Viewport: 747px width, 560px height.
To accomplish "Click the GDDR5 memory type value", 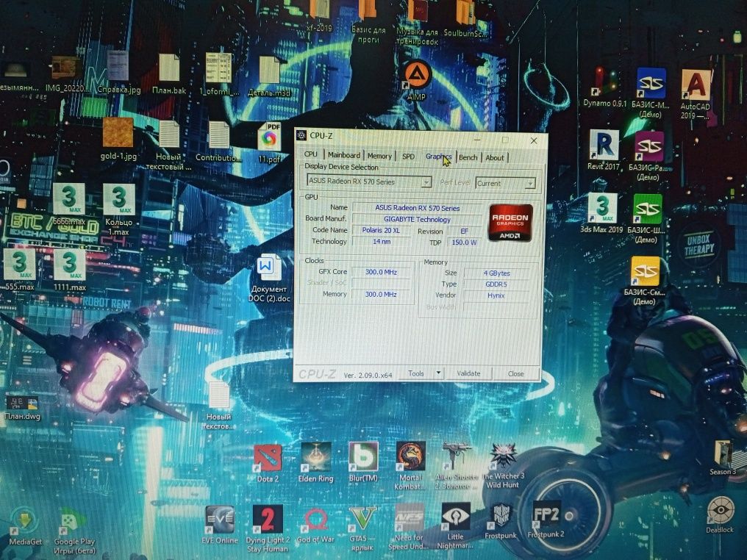I will click(496, 284).
